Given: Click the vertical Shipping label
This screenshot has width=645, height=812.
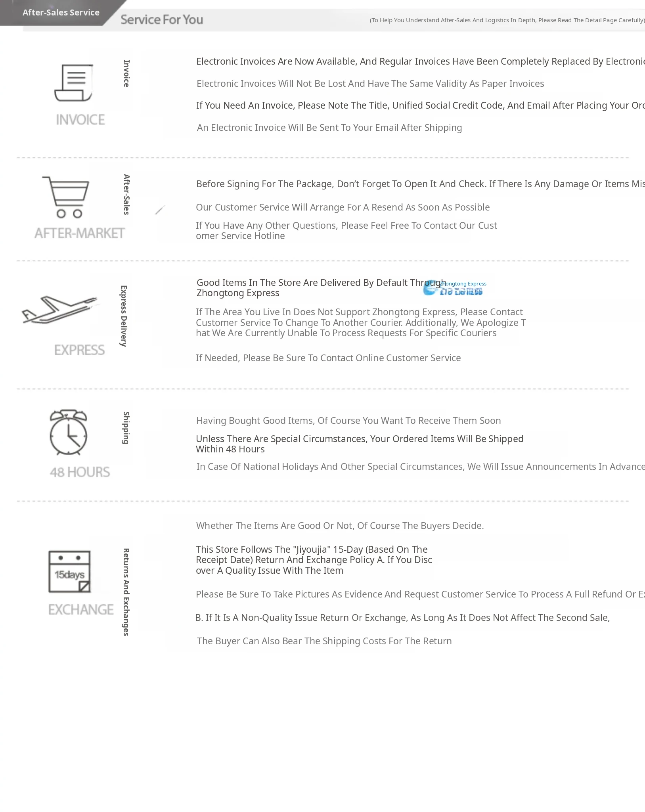Looking at the screenshot, I should click(126, 428).
